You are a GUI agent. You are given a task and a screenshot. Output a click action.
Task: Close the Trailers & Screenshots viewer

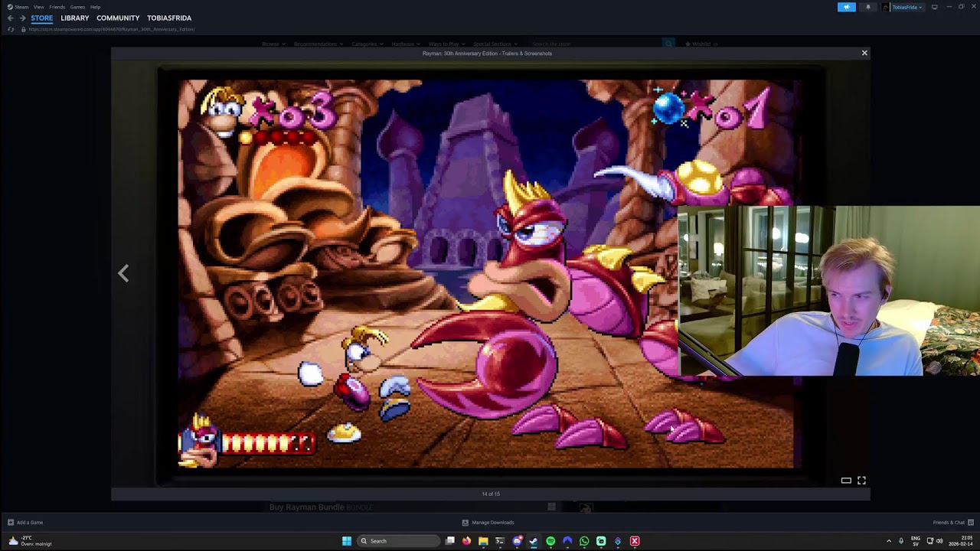[864, 53]
